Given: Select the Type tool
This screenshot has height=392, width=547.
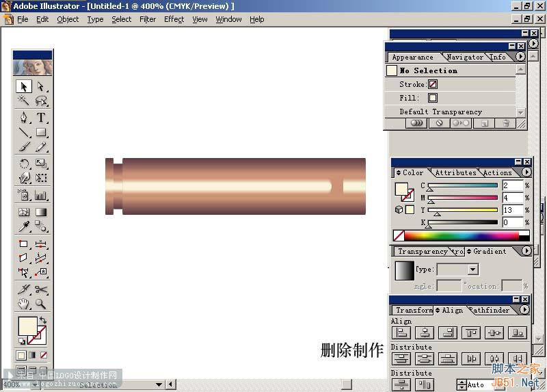Looking at the screenshot, I should click(x=41, y=118).
